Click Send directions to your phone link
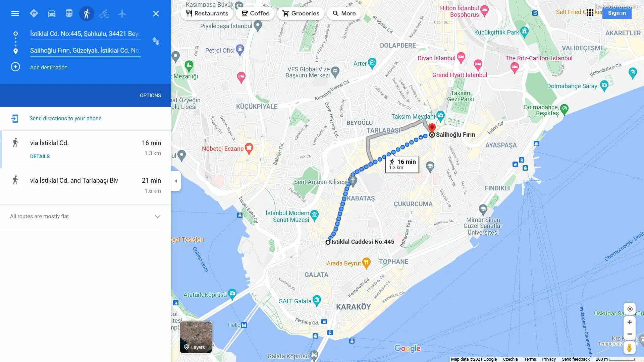The width and height of the screenshot is (644, 362). (x=65, y=118)
